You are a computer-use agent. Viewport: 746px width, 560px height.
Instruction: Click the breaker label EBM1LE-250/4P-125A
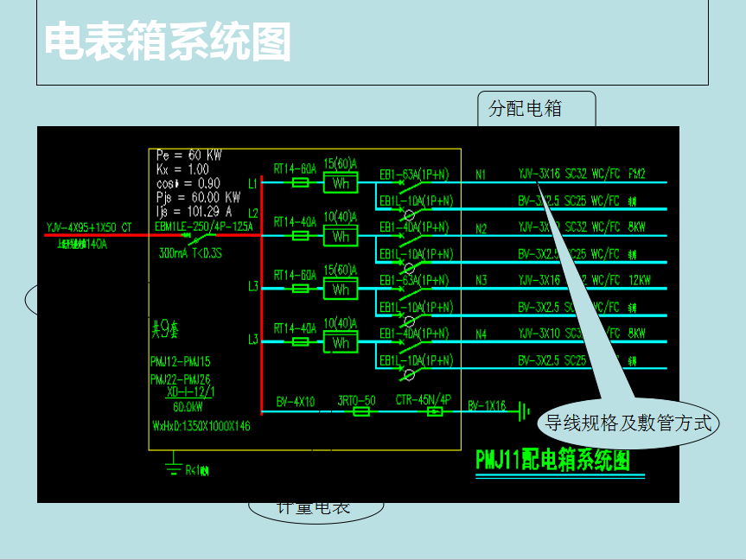(204, 226)
